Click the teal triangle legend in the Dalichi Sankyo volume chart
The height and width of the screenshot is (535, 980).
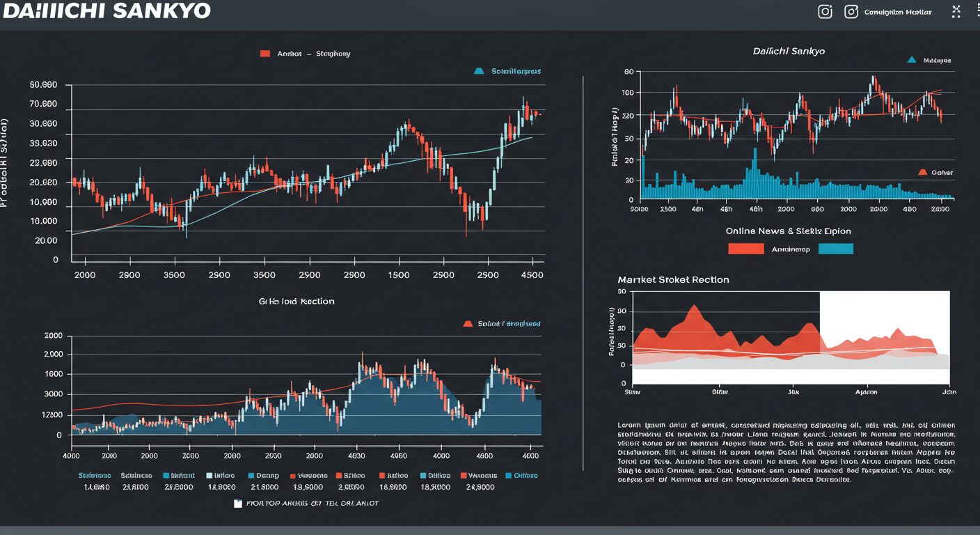pos(912,61)
